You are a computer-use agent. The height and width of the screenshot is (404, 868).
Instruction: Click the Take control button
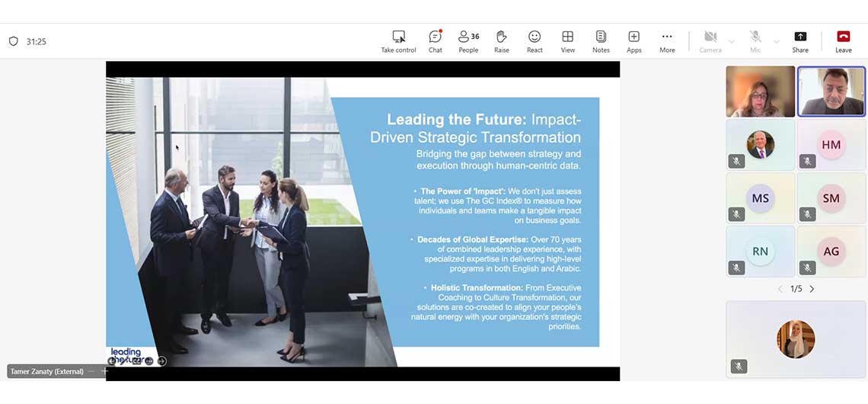(398, 41)
